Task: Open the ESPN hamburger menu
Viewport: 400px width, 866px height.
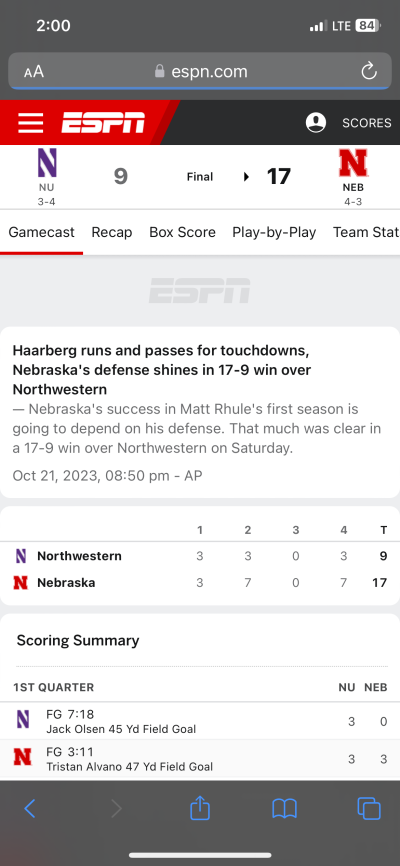Action: [x=30, y=123]
